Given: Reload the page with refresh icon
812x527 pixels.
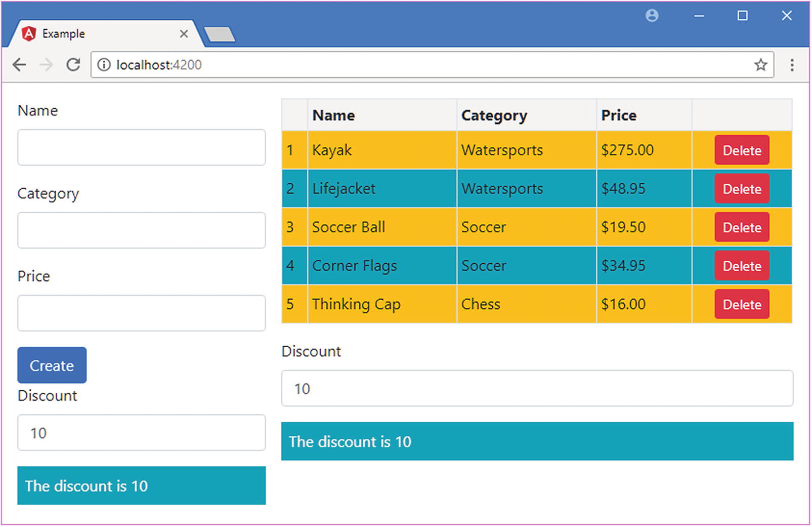Looking at the screenshot, I should click(x=73, y=65).
